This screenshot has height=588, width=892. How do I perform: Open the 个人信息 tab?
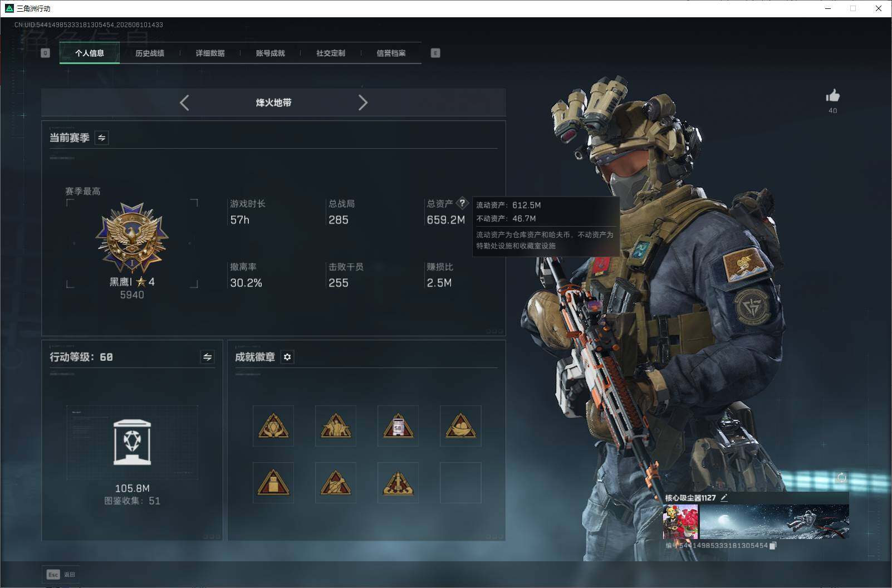click(90, 53)
